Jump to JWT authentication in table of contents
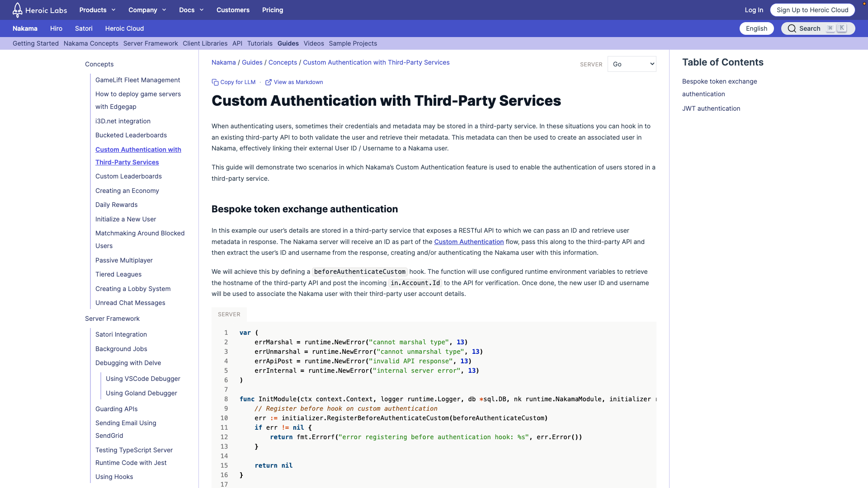 711,108
